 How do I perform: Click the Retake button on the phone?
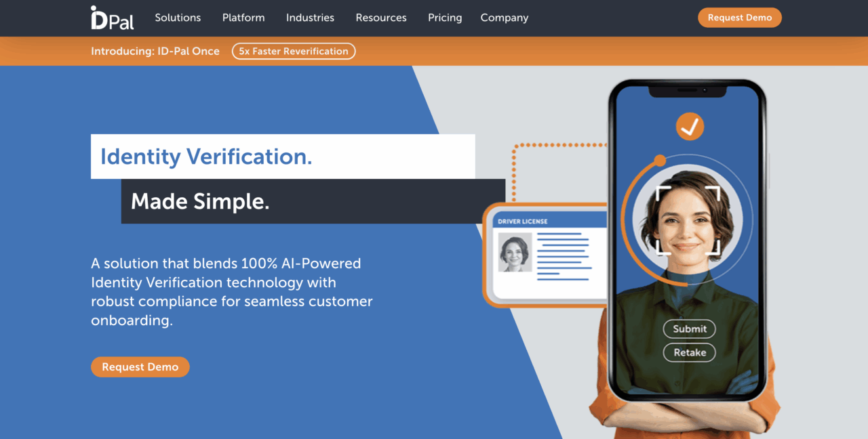coord(690,352)
